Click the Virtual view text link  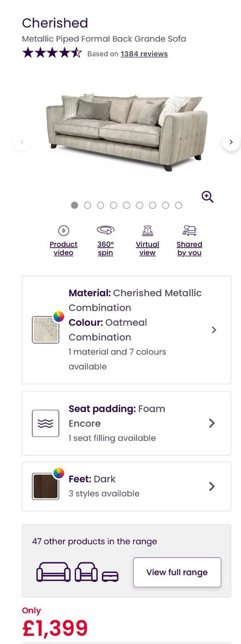click(147, 248)
